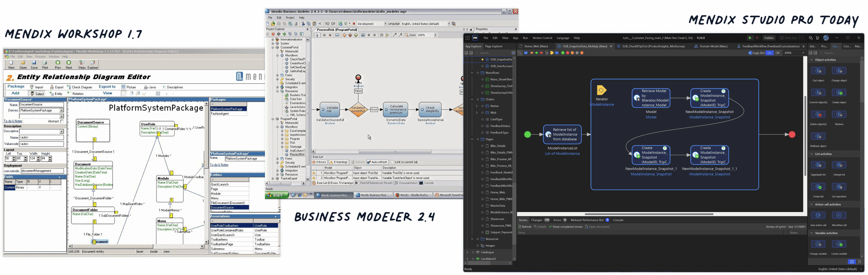Click the green Run play icon
Viewport: 868px width, 275px height.
(750, 38)
